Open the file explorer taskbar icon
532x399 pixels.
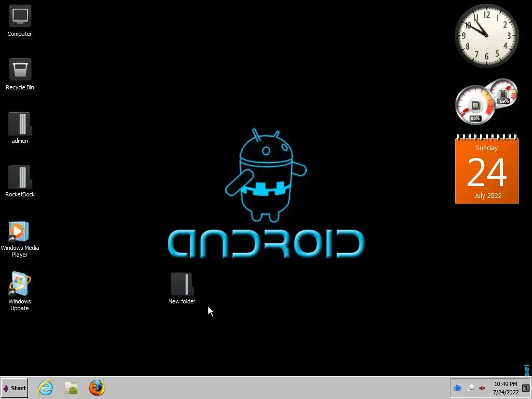(71, 388)
